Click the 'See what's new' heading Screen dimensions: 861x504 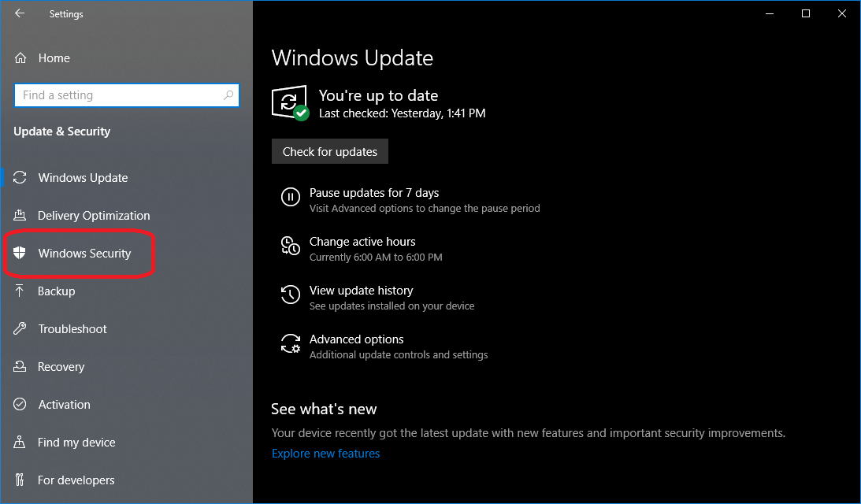[324, 409]
